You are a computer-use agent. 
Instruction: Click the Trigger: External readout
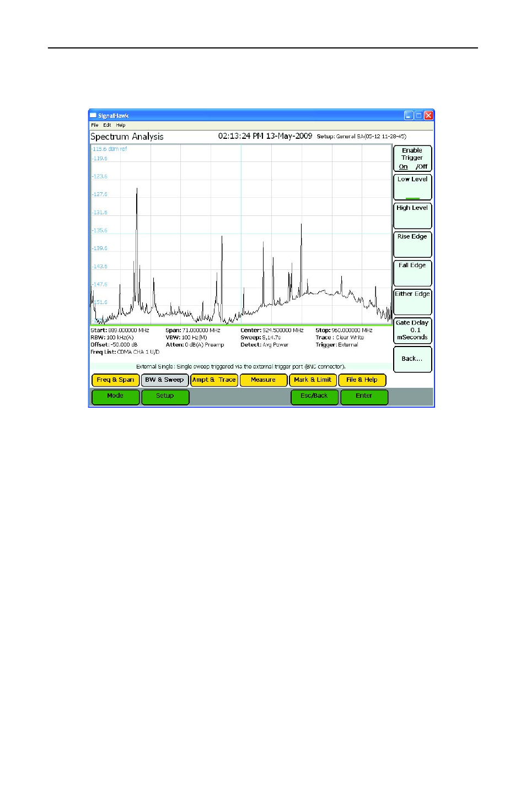point(337,345)
